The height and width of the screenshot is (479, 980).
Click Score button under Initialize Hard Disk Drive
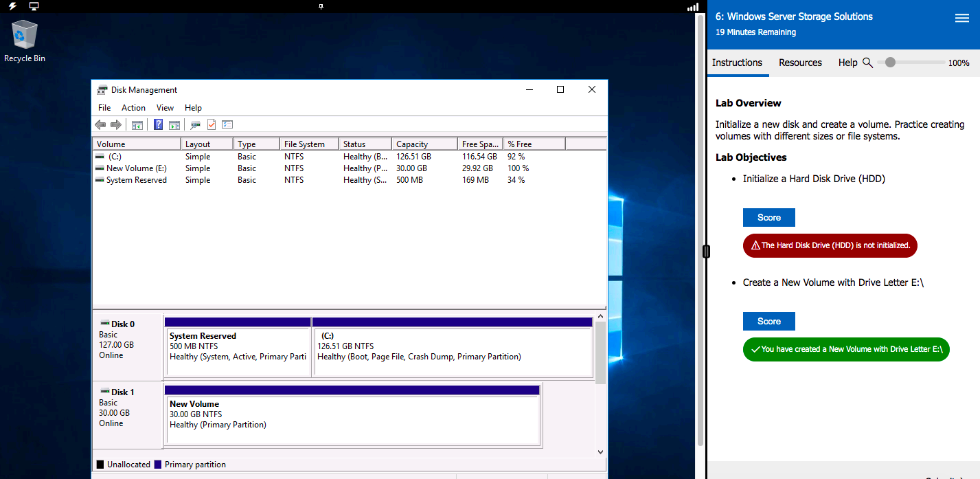[768, 218]
